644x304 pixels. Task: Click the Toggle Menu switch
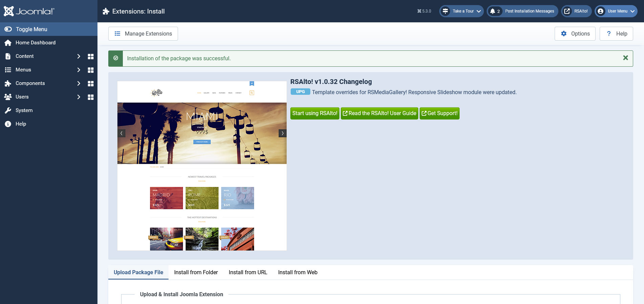(49, 29)
